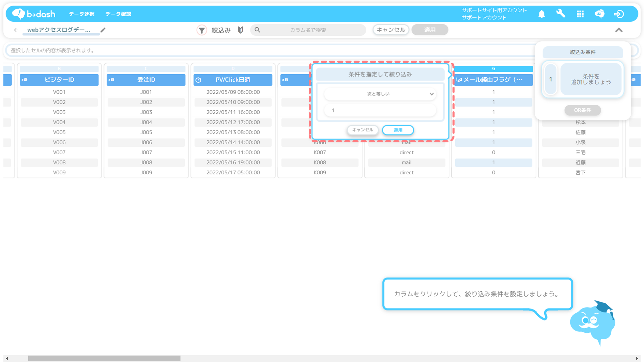The image size is (644, 362).
Task: Click the mascot speech bubble hint
Action: pos(477,294)
